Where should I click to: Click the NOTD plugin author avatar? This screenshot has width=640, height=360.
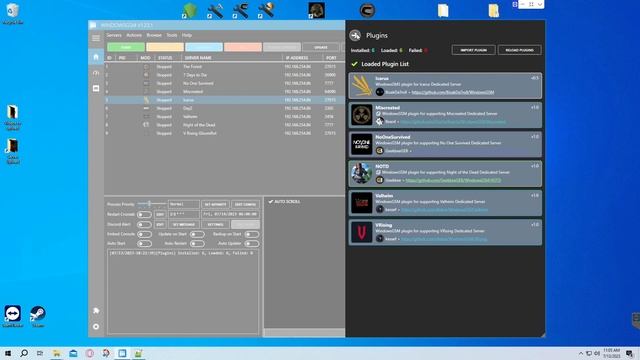pos(380,180)
